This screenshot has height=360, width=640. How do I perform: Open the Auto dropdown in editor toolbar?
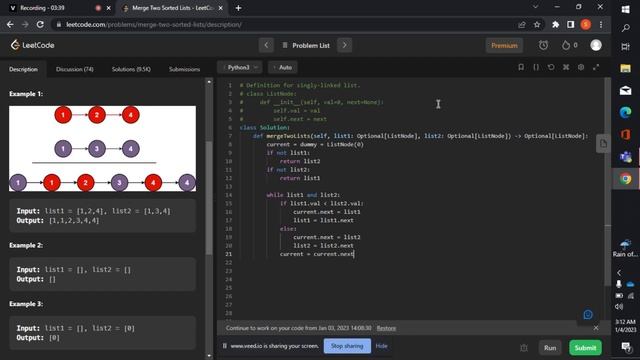coord(283,67)
